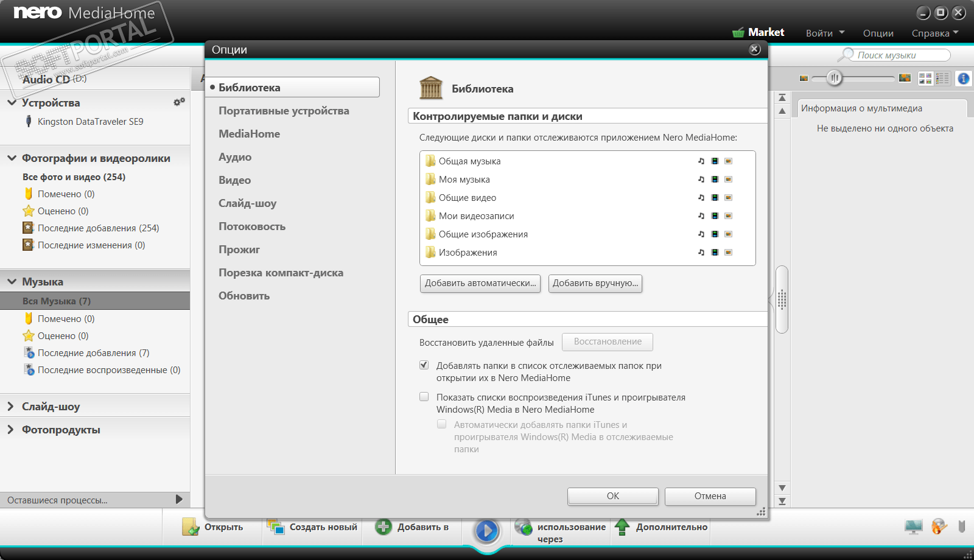The image size is (974, 560).
Task: Enable showing iTunes and Windows Media playlists
Action: [424, 397]
